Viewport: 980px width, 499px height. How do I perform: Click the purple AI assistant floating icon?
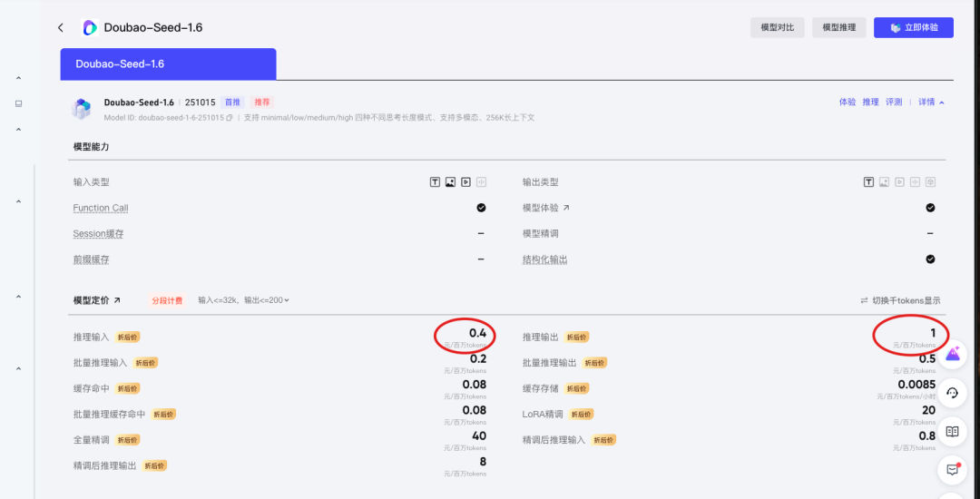(x=952, y=355)
